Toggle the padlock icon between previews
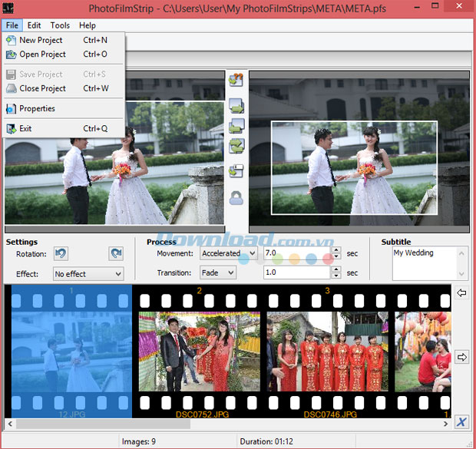The height and width of the screenshot is (449, 476). pos(236,198)
